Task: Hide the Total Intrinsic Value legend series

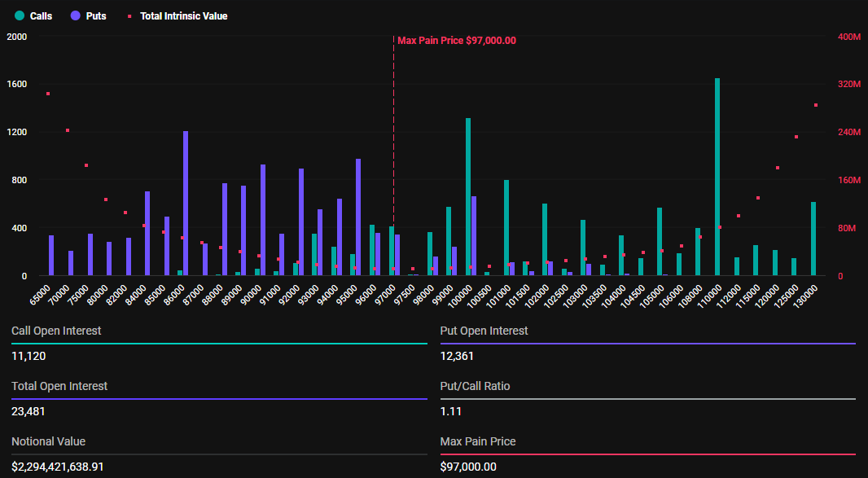Action: [x=183, y=16]
